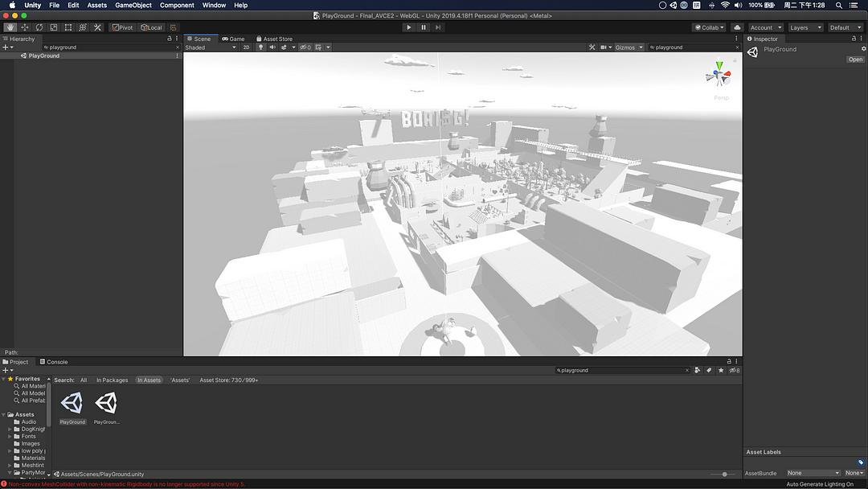Open grid settings dropdown arrow

328,47
